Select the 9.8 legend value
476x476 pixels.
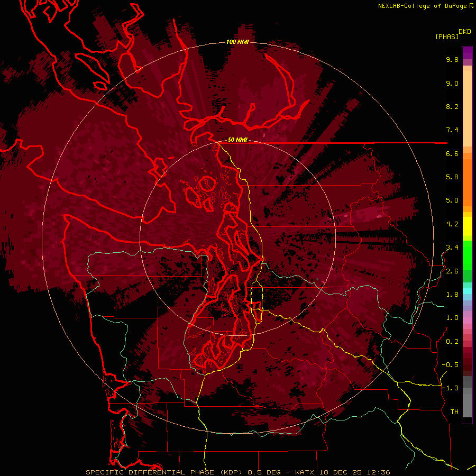[x=452, y=59]
